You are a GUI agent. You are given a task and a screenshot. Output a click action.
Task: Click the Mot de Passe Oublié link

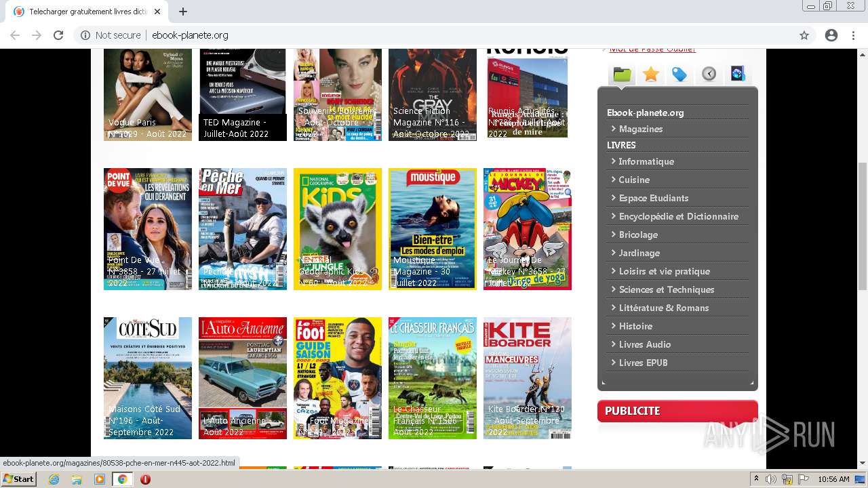point(652,49)
